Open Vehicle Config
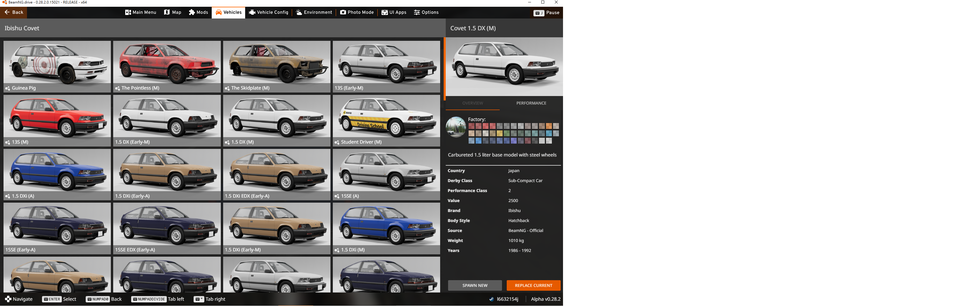This screenshot has height=306, width=980. tap(269, 12)
